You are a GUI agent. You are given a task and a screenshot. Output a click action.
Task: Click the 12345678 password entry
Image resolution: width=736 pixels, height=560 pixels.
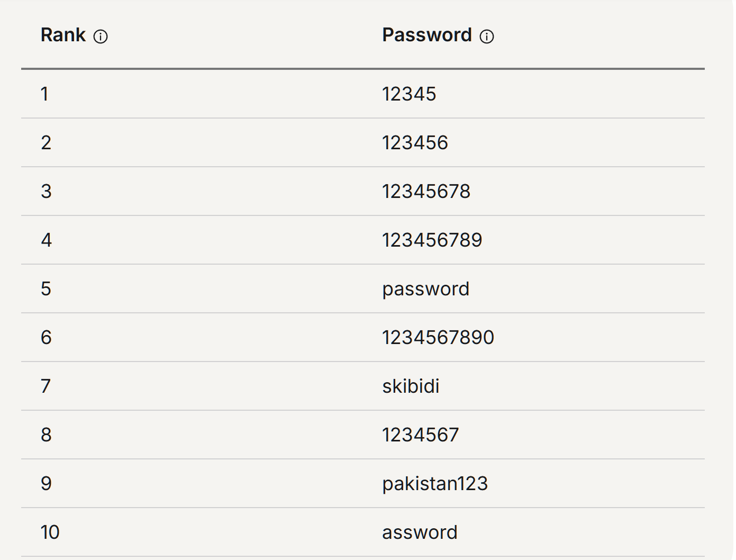pyautogui.click(x=426, y=192)
